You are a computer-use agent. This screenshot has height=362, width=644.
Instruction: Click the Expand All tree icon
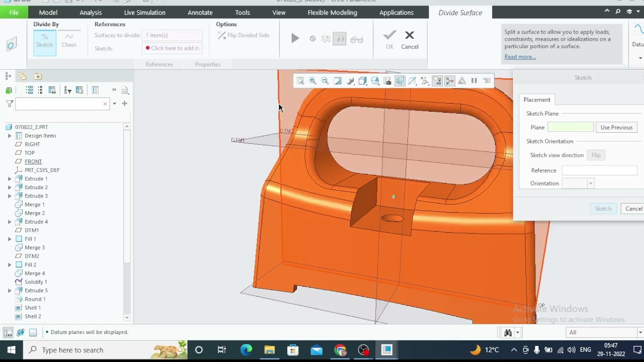point(30,90)
